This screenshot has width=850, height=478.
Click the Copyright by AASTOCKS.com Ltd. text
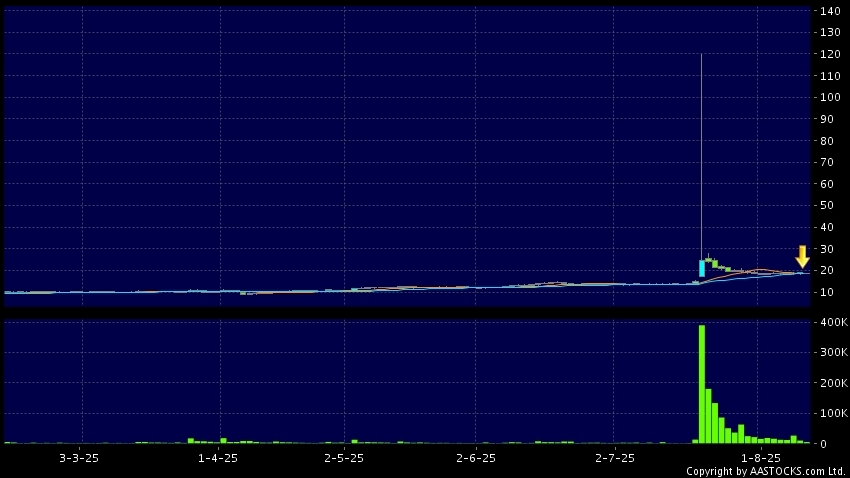pos(765,471)
